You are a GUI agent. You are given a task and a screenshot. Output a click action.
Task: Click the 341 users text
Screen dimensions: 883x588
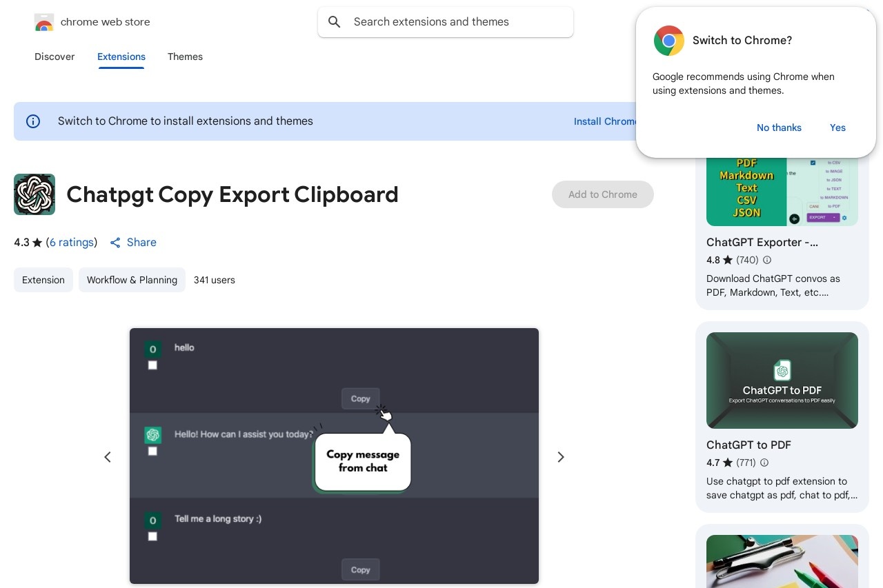pos(215,280)
